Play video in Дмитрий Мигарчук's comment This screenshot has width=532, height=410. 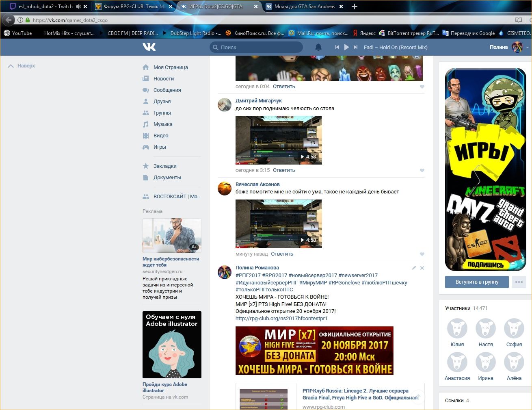[x=279, y=140]
